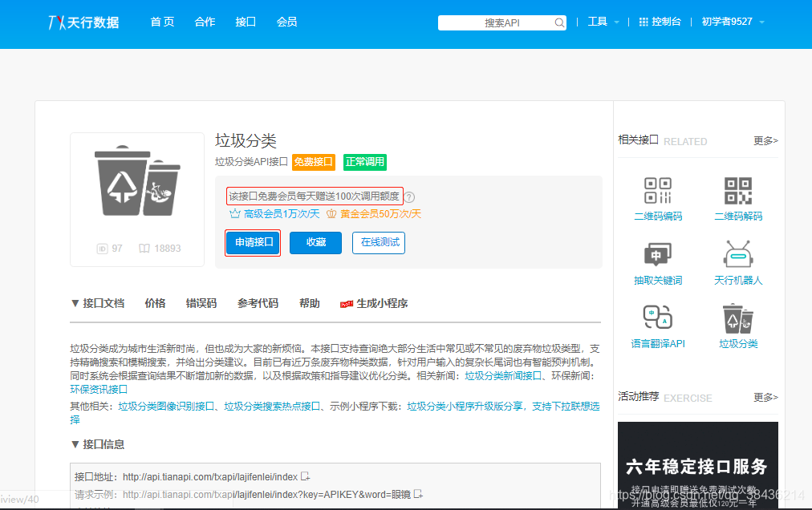Click the help question mark icon

(x=409, y=197)
